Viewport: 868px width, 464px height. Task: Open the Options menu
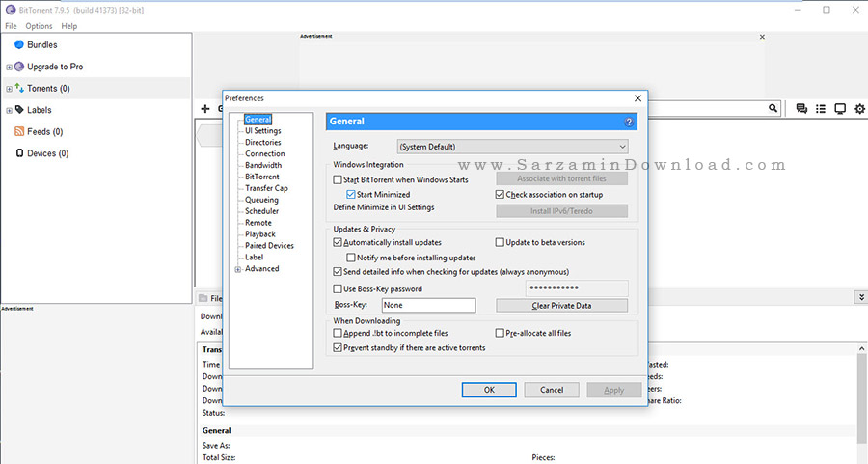[x=39, y=26]
